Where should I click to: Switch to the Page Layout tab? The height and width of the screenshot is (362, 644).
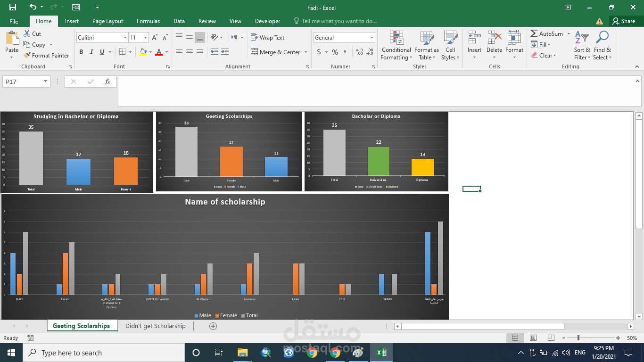[107, 21]
